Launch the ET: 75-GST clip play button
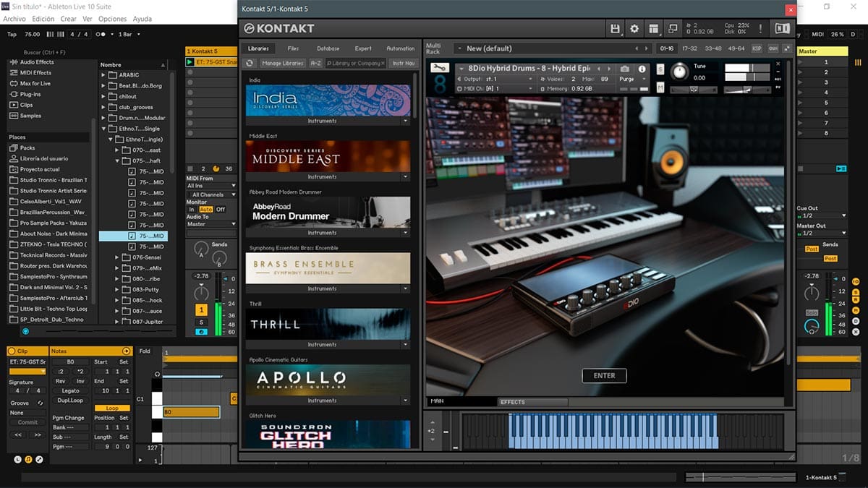This screenshot has height=488, width=868. (190, 62)
